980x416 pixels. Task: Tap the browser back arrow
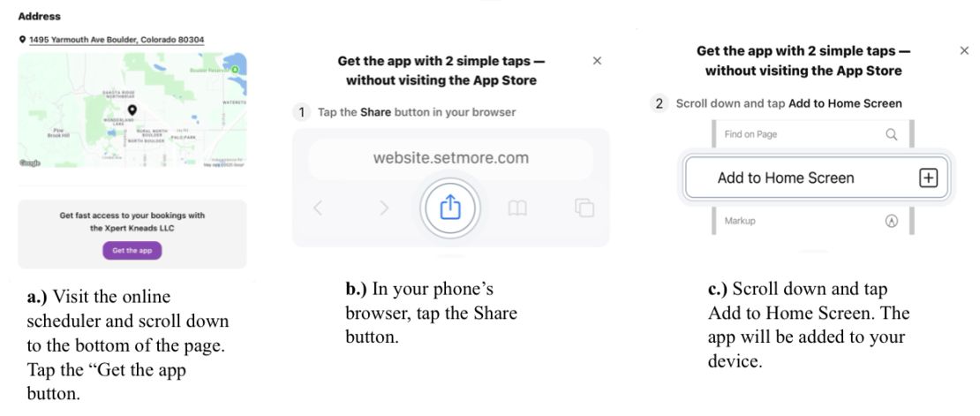(318, 208)
